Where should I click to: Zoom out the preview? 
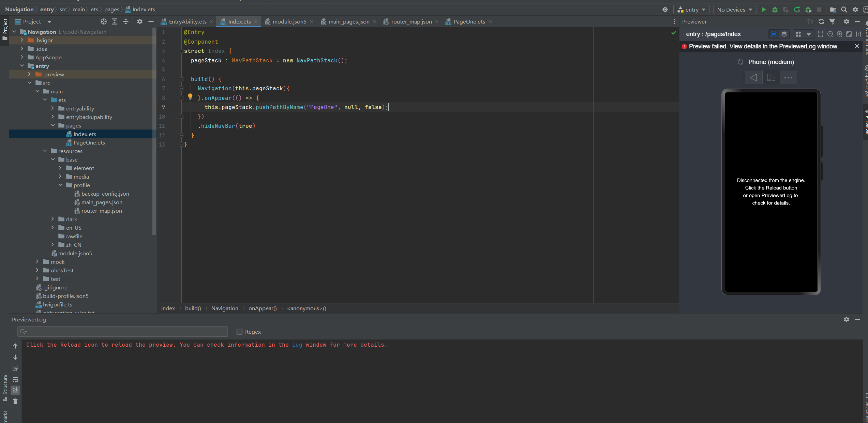tap(830, 34)
